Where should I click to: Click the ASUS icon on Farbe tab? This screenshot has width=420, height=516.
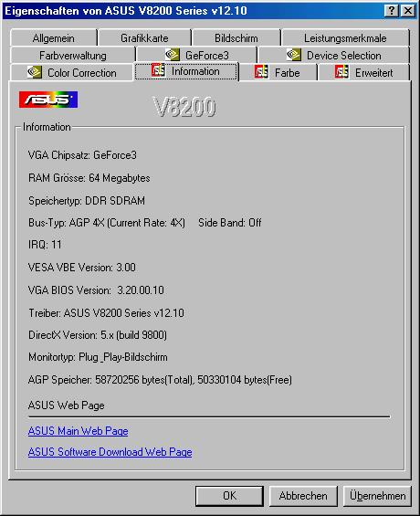[261, 72]
